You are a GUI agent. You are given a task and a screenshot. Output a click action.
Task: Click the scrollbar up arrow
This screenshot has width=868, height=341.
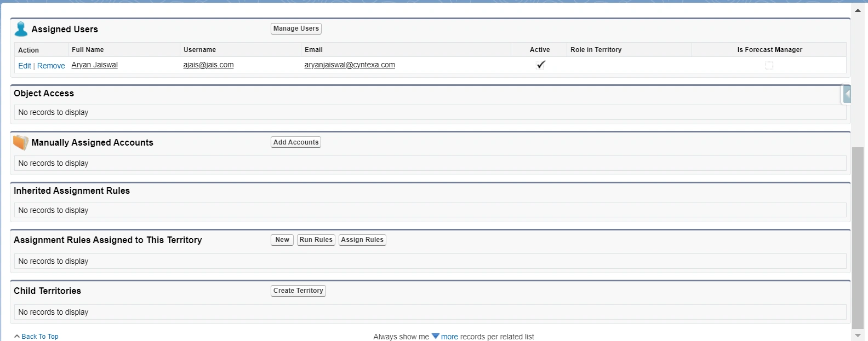(x=858, y=10)
